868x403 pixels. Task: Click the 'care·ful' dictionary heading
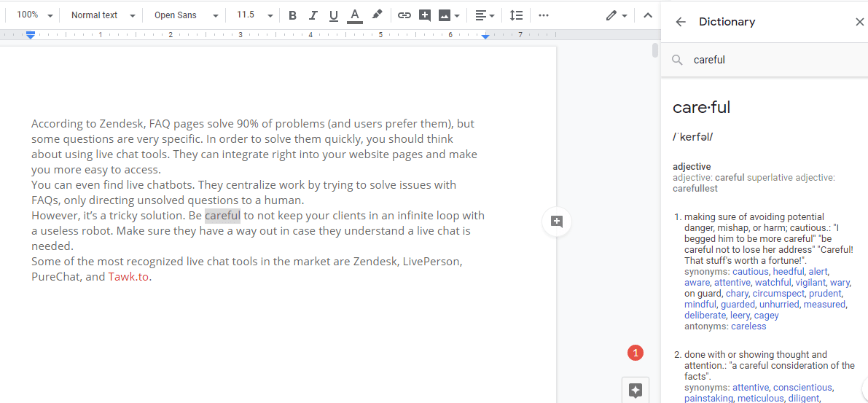pyautogui.click(x=701, y=107)
